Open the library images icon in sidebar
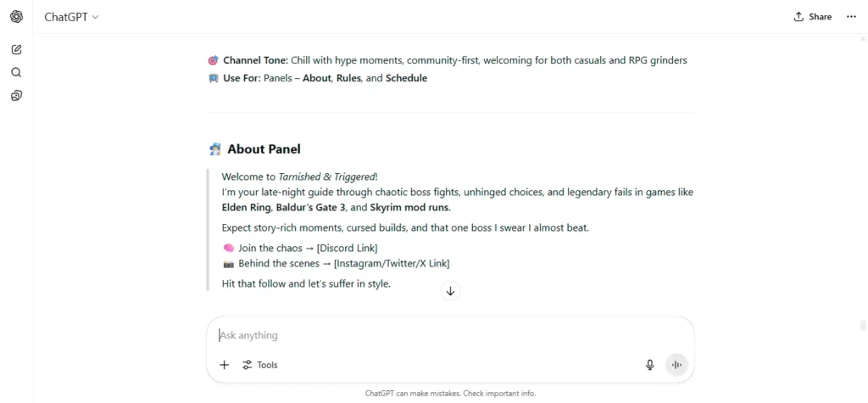 click(17, 96)
